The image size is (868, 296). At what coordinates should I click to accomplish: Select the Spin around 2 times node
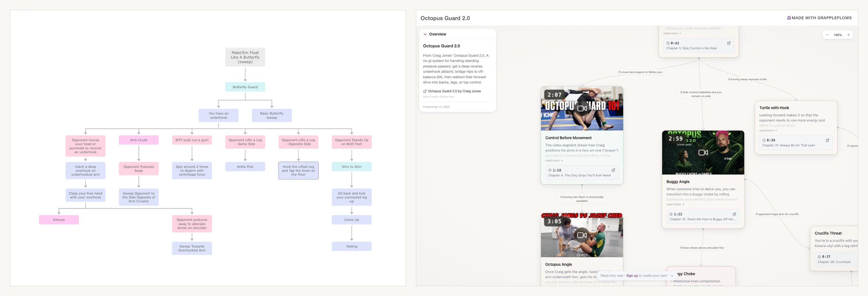click(x=192, y=171)
